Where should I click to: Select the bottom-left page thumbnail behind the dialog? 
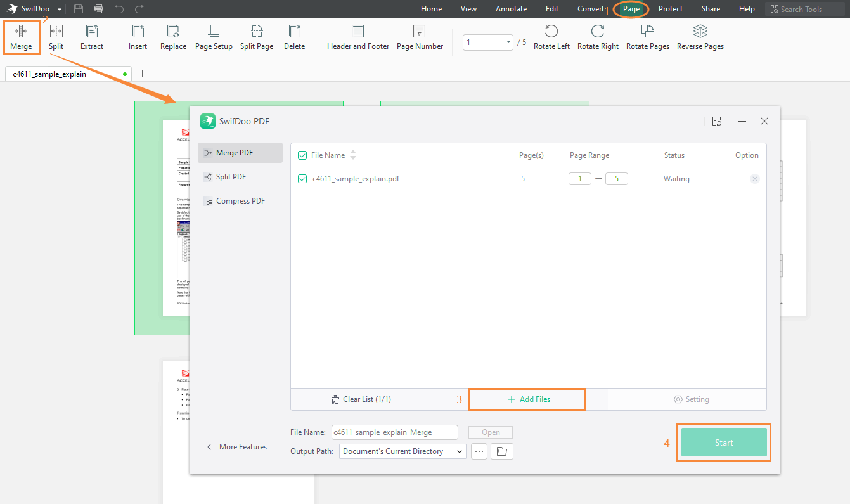(x=176, y=432)
